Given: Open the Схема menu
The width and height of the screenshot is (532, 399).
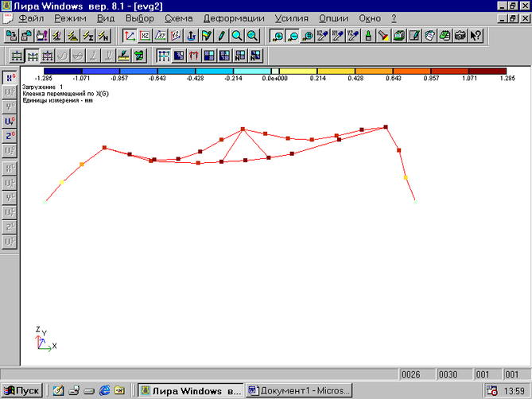Looking at the screenshot, I should [179, 18].
